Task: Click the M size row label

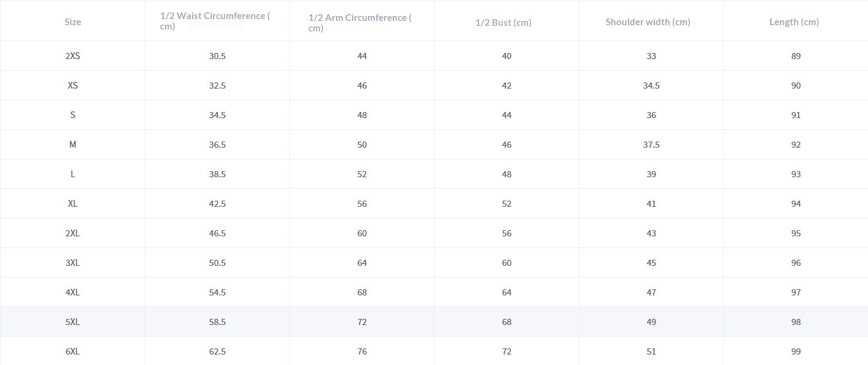Action: 73,145
